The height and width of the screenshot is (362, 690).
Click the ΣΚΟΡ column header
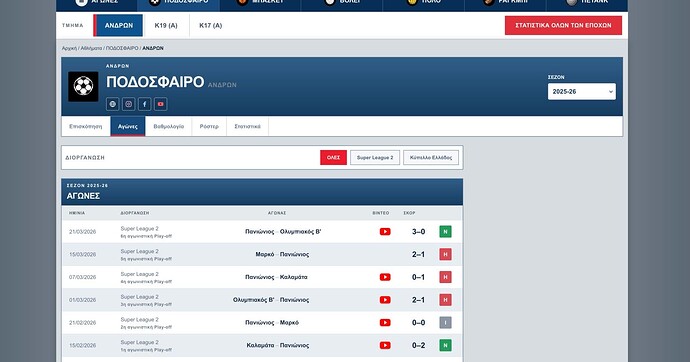click(x=409, y=213)
